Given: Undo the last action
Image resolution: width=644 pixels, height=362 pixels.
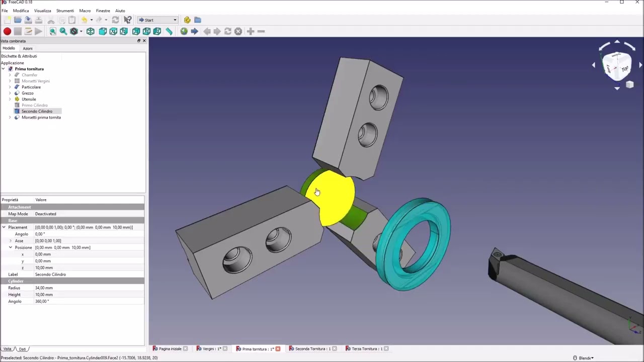Looking at the screenshot, I should coord(84,20).
